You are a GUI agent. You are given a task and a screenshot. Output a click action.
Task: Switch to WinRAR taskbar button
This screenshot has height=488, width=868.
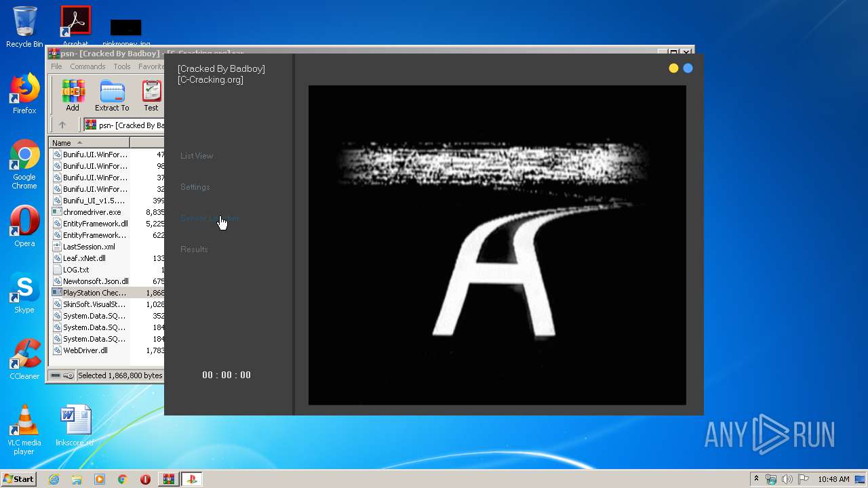click(168, 479)
